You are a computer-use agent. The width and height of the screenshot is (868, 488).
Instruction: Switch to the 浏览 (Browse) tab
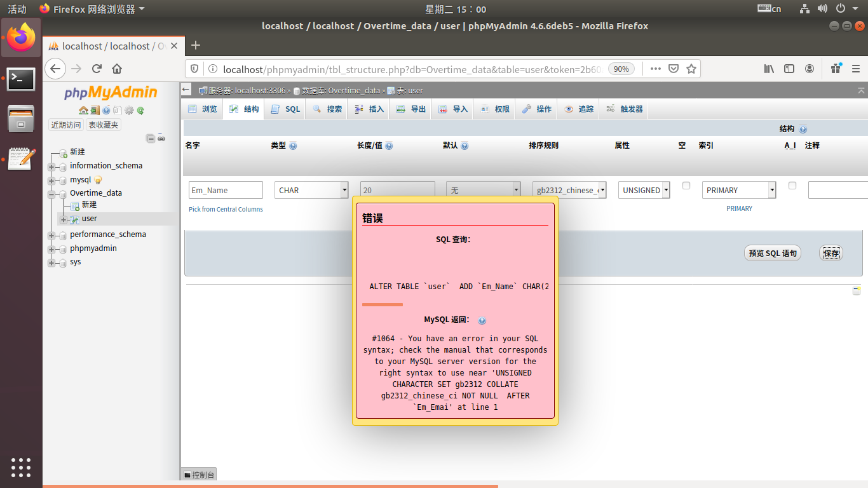coord(203,109)
